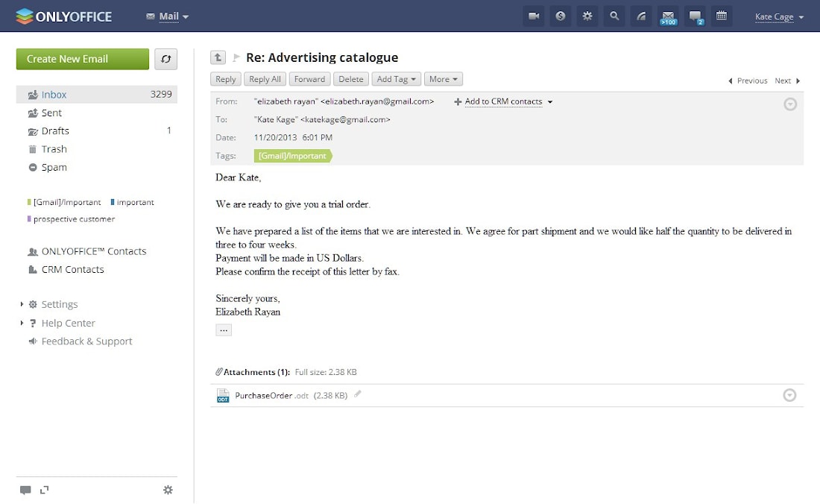Show quoted text with ellipsis button
Viewport: 820px width, 504px height.
pyautogui.click(x=224, y=330)
